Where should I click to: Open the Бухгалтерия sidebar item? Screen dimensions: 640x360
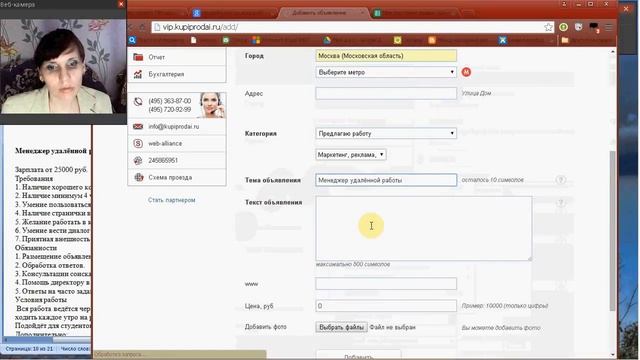[177, 74]
